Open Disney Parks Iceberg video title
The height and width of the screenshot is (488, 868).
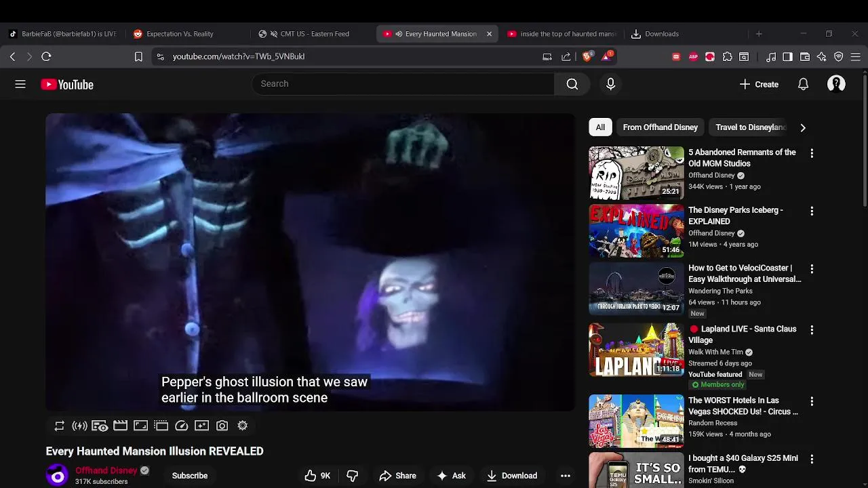coord(736,216)
